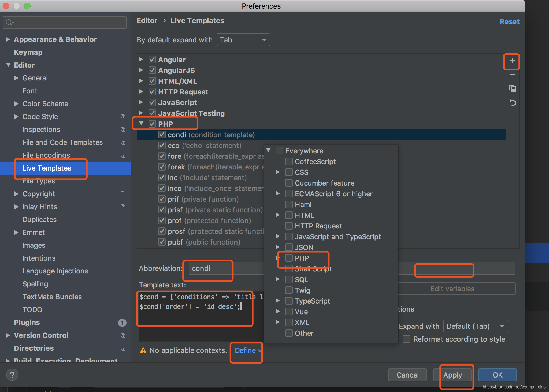This screenshot has height=392, width=549.
Task: Toggle the Everywhere context checkbox
Action: click(279, 151)
